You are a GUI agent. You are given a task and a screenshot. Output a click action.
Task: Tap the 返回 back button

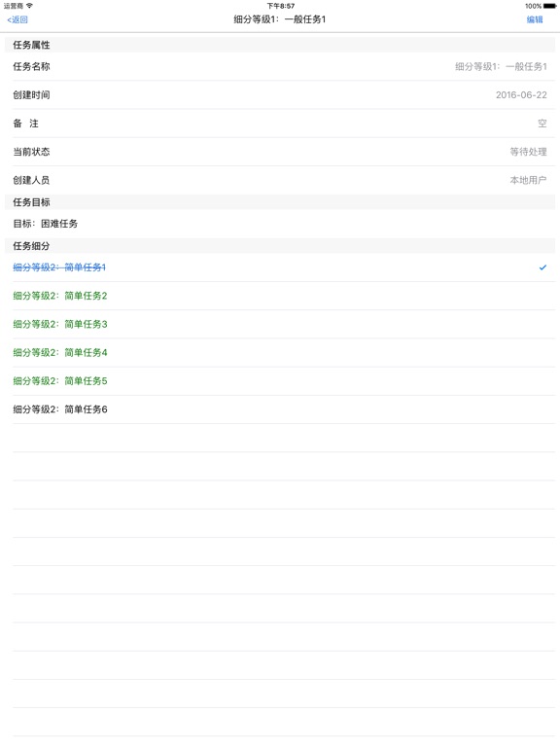tap(17, 19)
